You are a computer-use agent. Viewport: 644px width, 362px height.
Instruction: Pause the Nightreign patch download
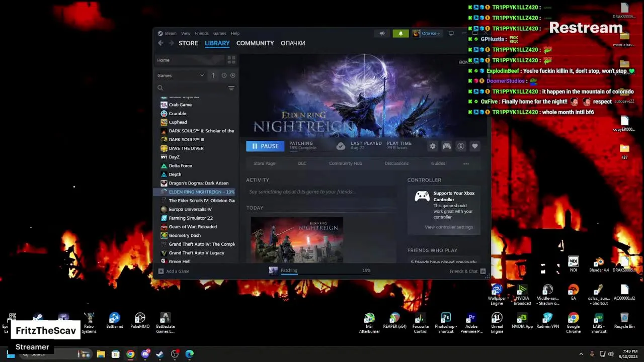pyautogui.click(x=265, y=146)
